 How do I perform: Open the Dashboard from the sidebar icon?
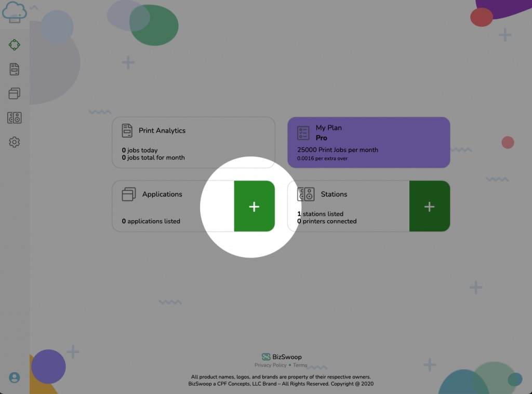pos(15,45)
